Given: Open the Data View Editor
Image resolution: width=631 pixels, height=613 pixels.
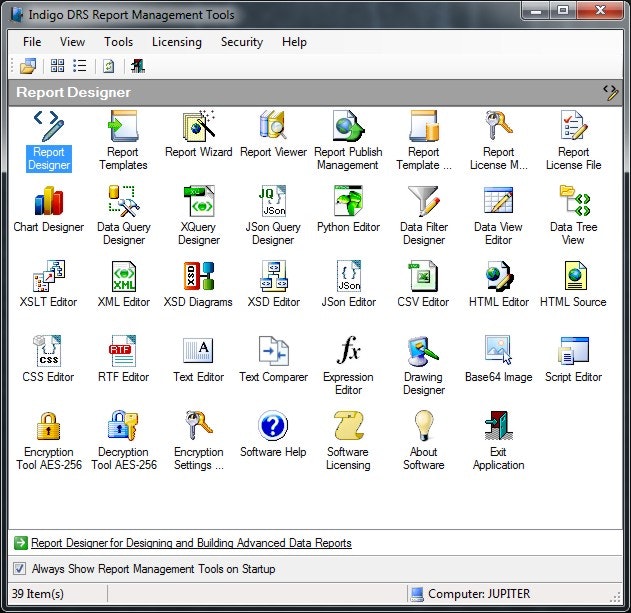Looking at the screenshot, I should (498, 216).
